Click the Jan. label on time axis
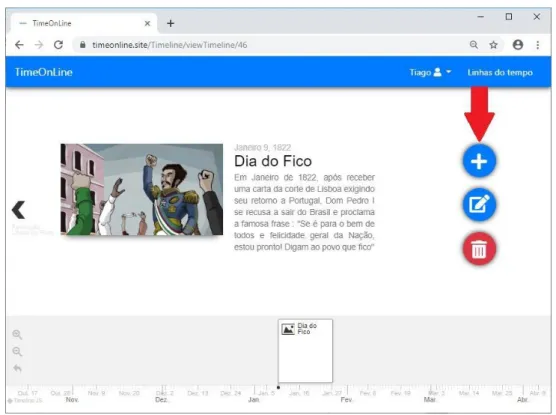 (x=254, y=400)
